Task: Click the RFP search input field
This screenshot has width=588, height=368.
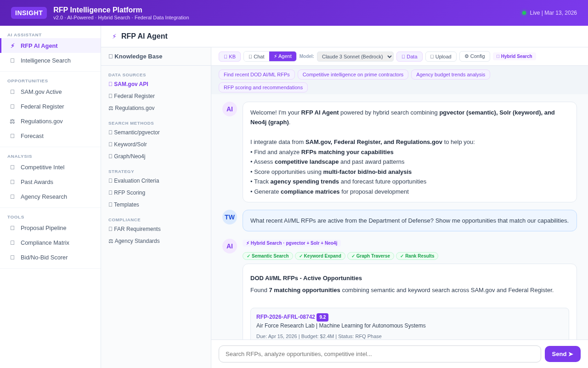Action: pyautogui.click(x=380, y=354)
